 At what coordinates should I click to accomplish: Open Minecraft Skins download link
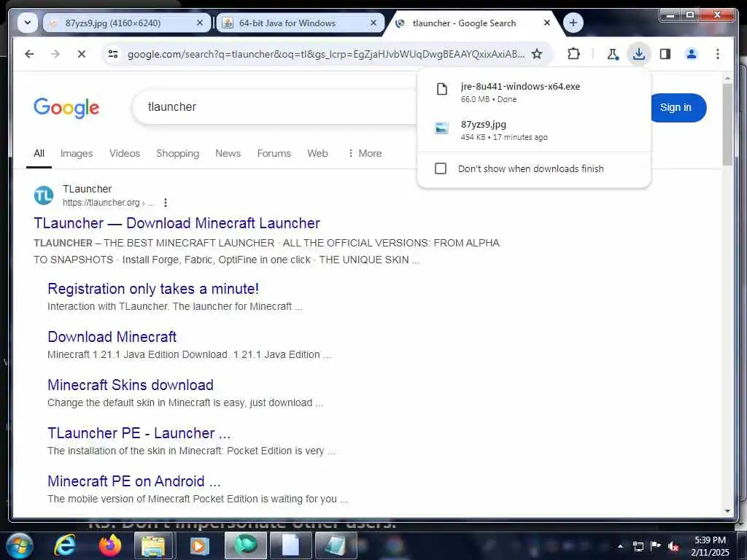(x=131, y=385)
